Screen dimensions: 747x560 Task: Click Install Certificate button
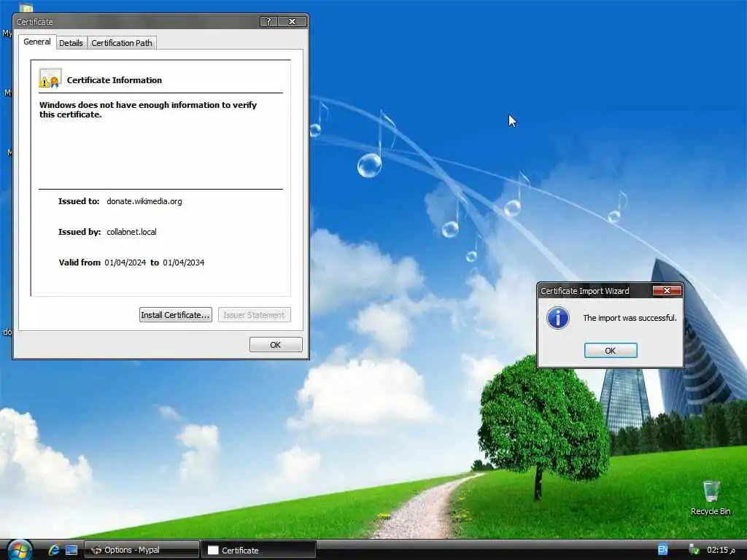coord(175,315)
